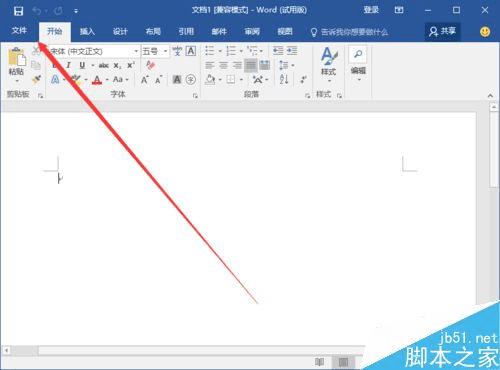Open the clipboard pane dialog launcher
500x370 pixels.
coord(41,96)
